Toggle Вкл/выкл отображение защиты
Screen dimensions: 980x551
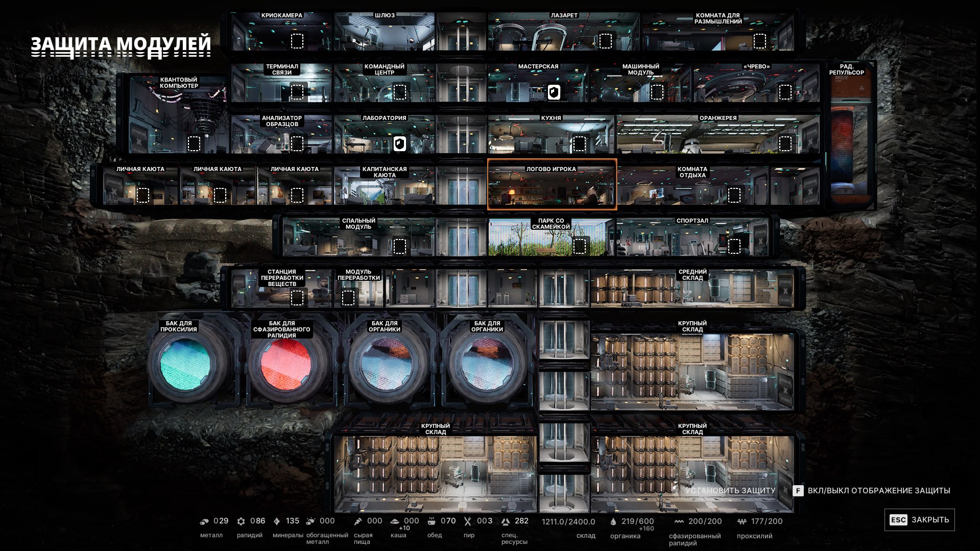871,491
